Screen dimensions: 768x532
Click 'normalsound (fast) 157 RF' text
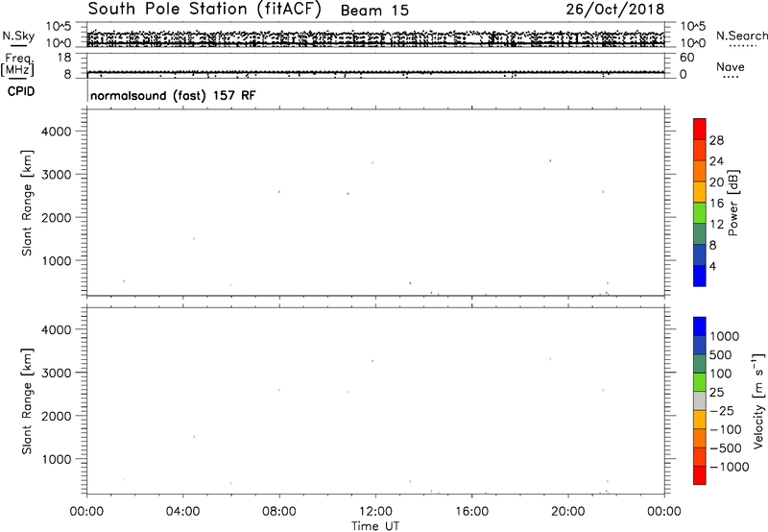point(173,95)
